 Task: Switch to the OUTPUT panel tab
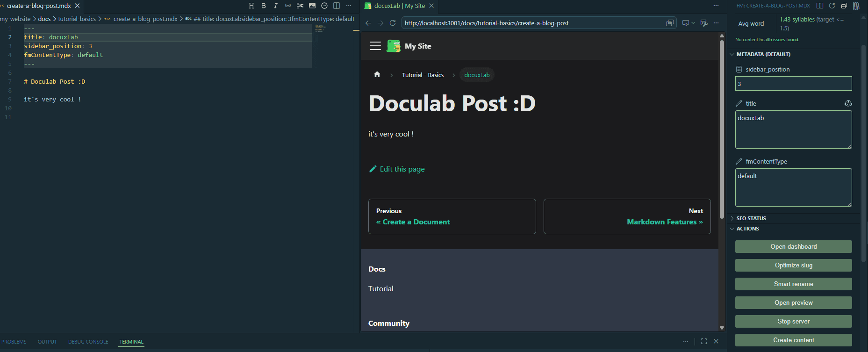tap(47, 342)
